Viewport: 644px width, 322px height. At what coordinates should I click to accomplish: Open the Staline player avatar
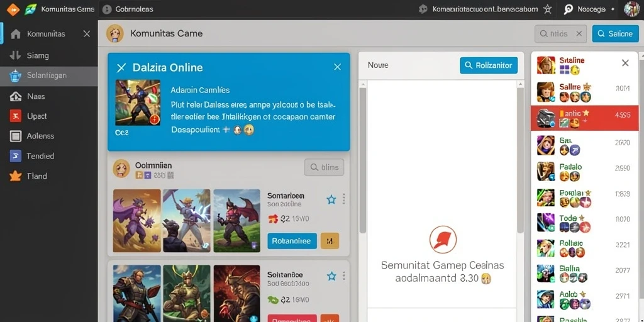point(546,65)
